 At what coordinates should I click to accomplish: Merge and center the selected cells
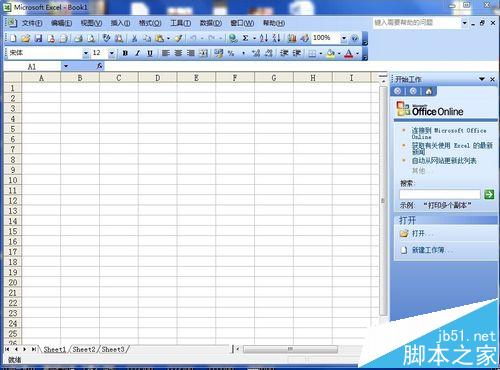(x=203, y=53)
